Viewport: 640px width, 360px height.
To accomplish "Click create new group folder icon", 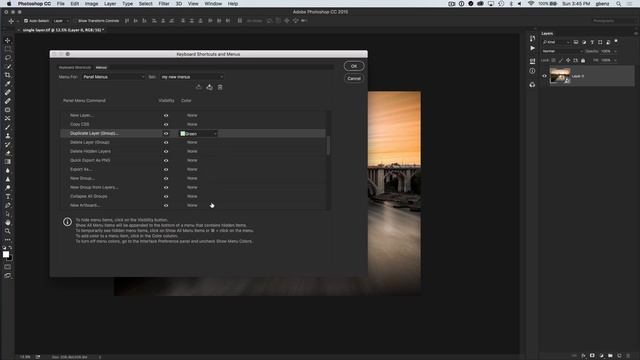I will (x=610, y=356).
